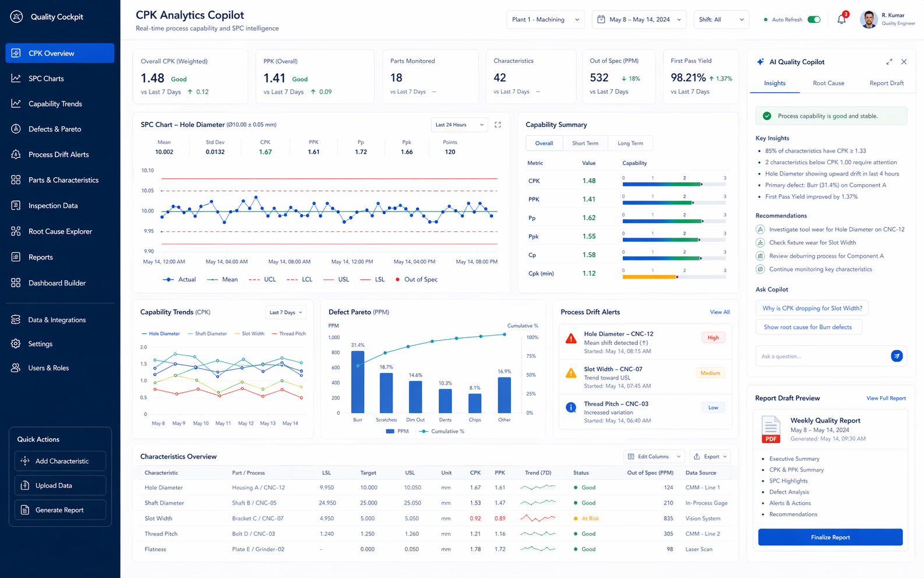Click the Finalize Report button
This screenshot has height=578, width=924.
[830, 537]
